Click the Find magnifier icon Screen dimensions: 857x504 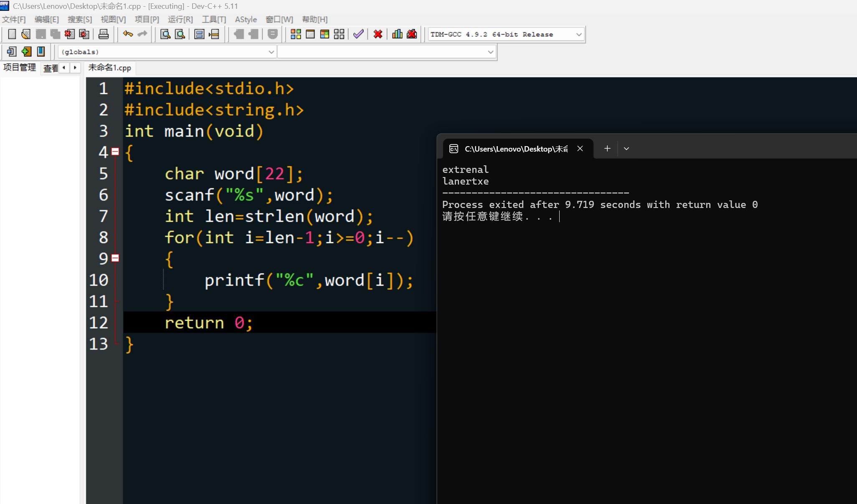[165, 34]
